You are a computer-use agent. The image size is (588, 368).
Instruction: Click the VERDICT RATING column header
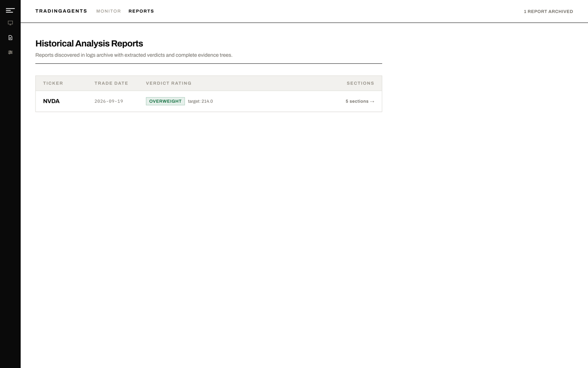tap(169, 83)
